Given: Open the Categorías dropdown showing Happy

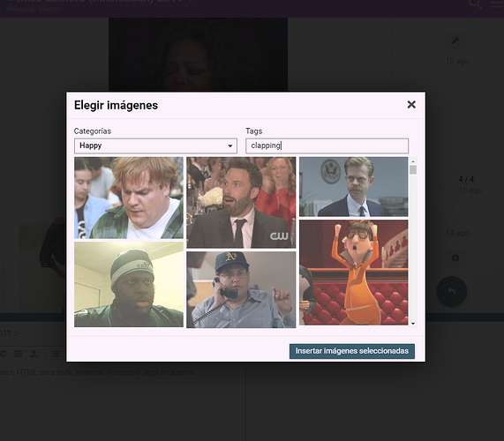Looking at the screenshot, I should point(155,146).
